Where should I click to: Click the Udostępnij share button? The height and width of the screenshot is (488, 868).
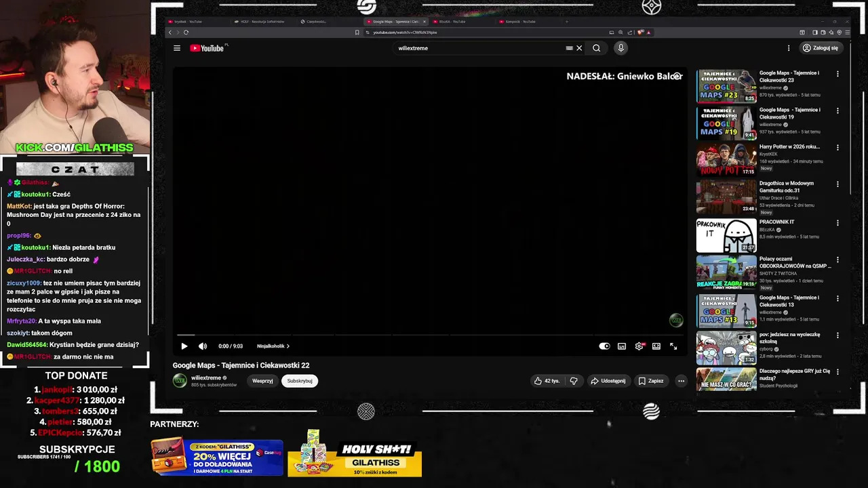pyautogui.click(x=608, y=381)
